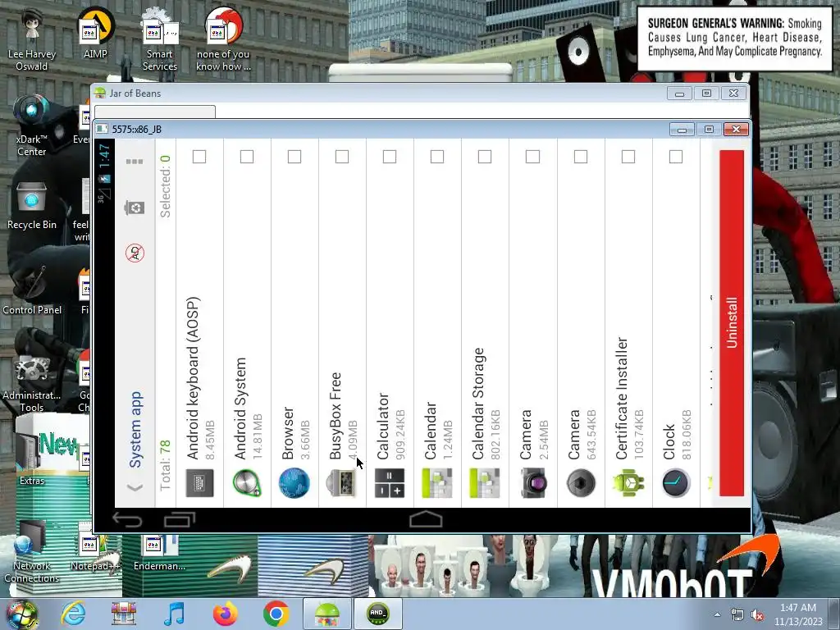Open the Smart Services desktop shortcut

160,39
